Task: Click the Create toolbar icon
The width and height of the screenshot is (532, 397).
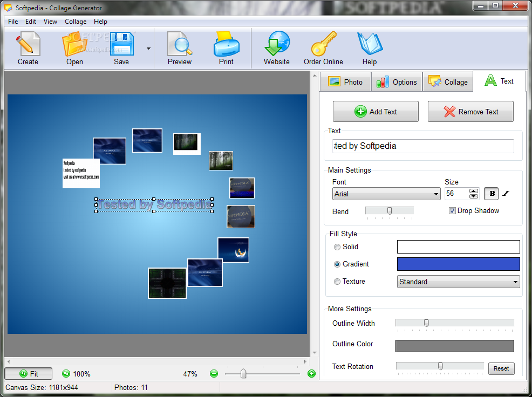Action: [x=28, y=49]
